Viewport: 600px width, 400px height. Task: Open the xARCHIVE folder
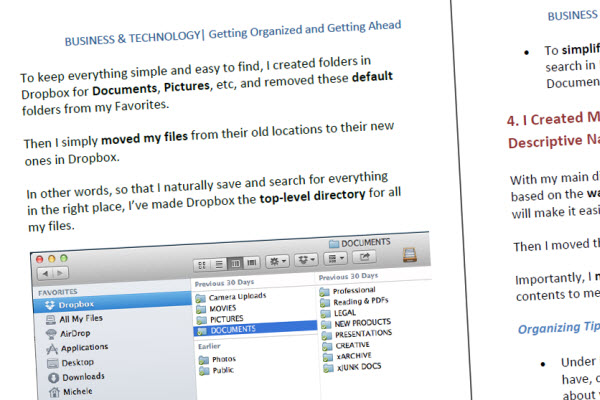(x=354, y=356)
